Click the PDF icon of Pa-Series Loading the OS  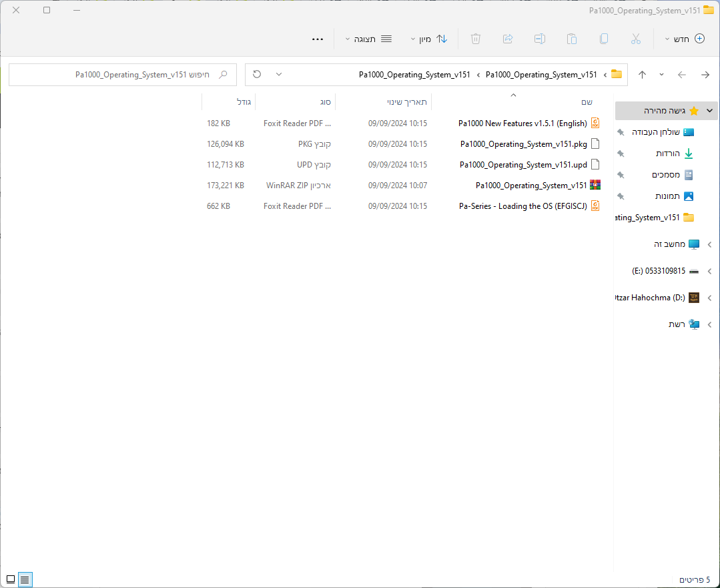point(595,206)
